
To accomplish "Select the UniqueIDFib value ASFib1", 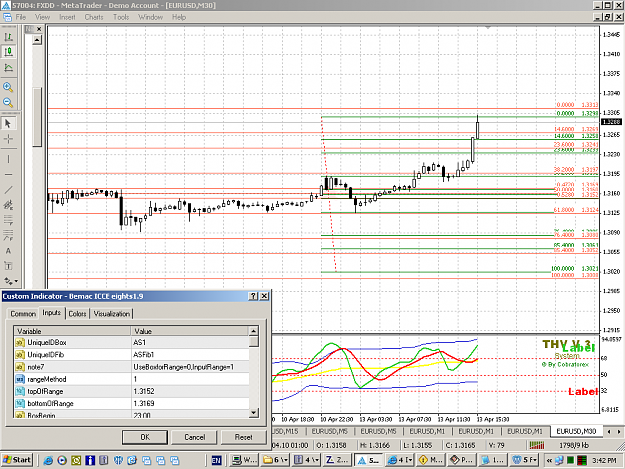I will 191,355.
